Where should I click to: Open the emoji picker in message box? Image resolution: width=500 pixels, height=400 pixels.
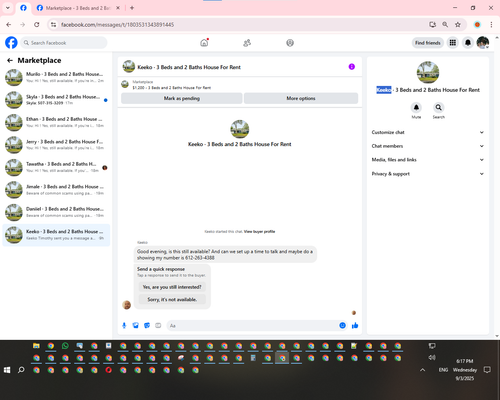342,325
